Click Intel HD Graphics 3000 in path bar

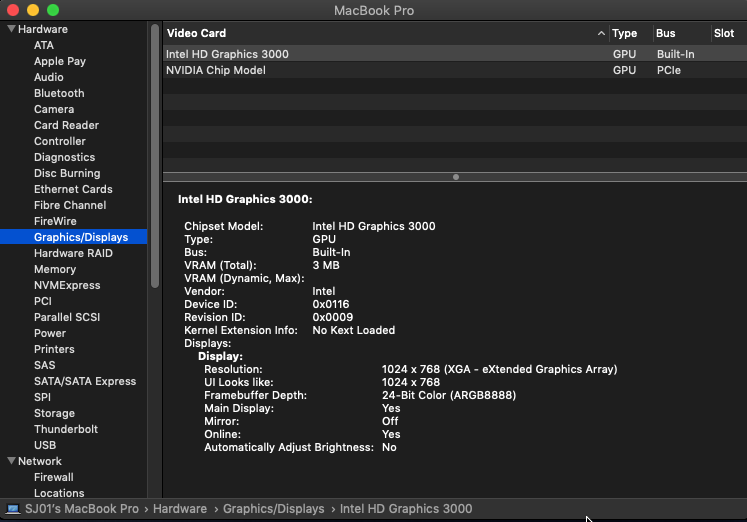pyautogui.click(x=406, y=509)
